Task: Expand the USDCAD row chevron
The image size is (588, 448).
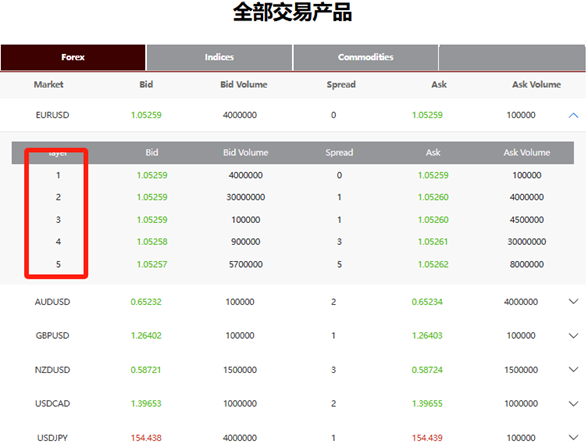Action: pos(573,404)
